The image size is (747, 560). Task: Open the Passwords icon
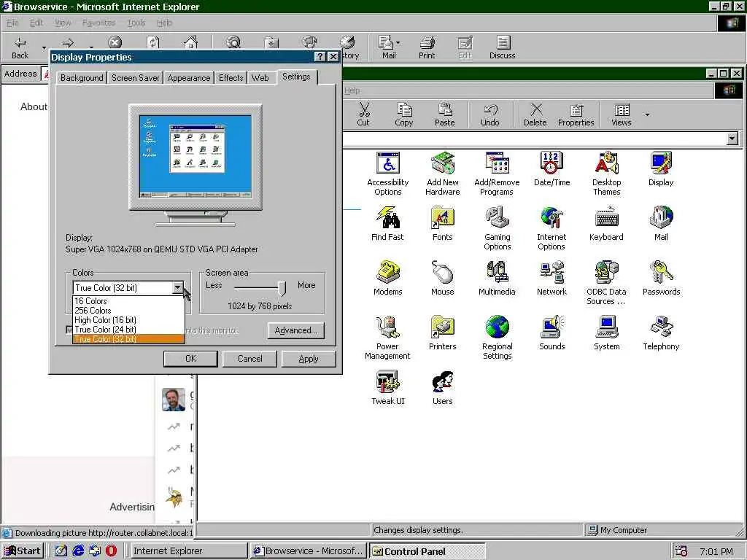click(661, 278)
